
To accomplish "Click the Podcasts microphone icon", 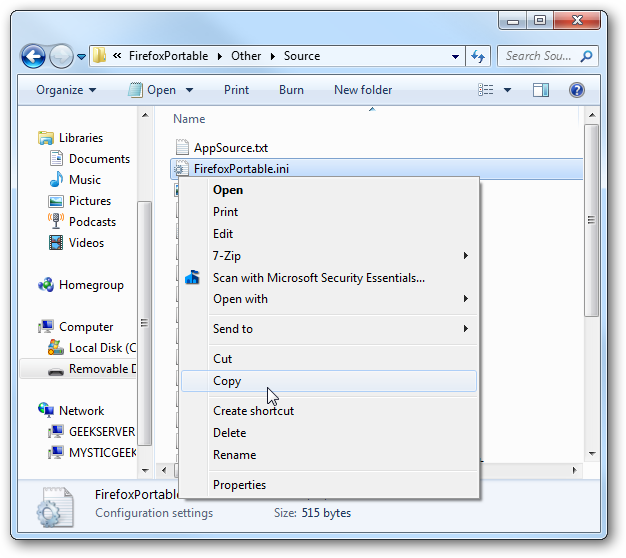I will [56, 221].
